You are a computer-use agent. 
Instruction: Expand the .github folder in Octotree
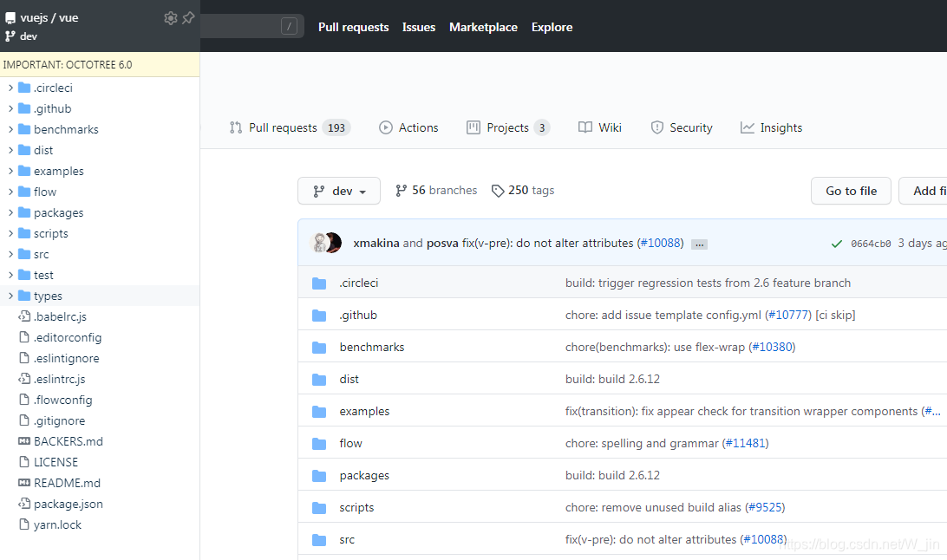click(x=10, y=108)
